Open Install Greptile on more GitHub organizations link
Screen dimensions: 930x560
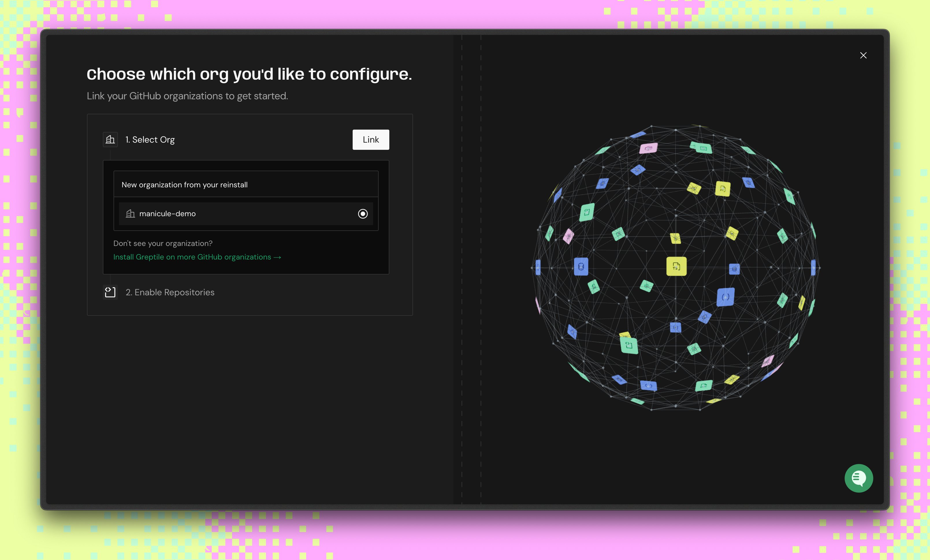pyautogui.click(x=197, y=257)
